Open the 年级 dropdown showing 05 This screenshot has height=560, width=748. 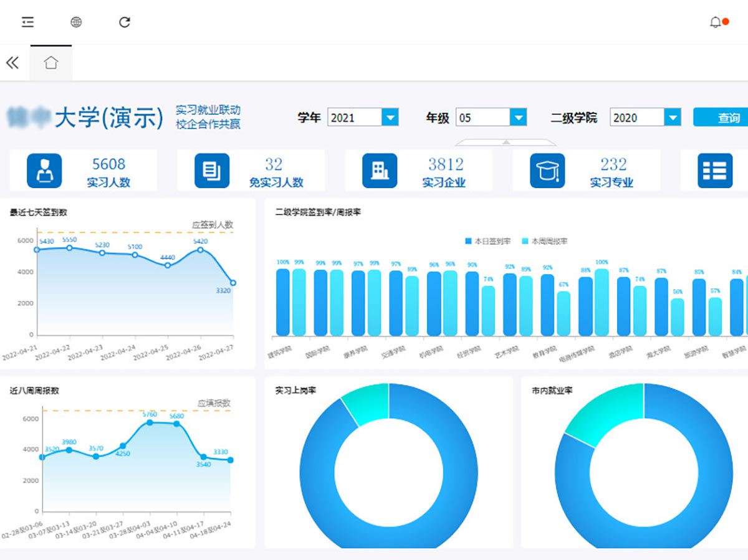[x=518, y=117]
